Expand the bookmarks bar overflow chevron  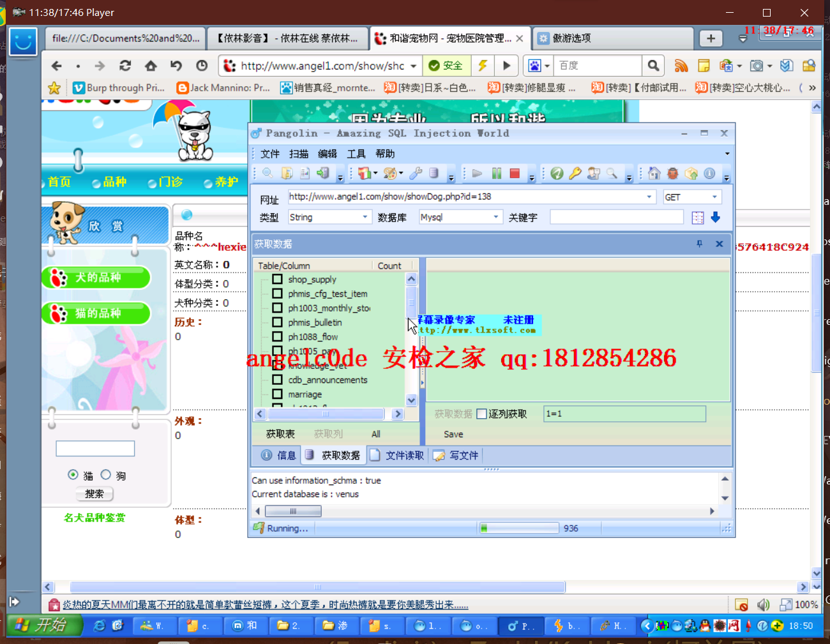pyautogui.click(x=812, y=88)
